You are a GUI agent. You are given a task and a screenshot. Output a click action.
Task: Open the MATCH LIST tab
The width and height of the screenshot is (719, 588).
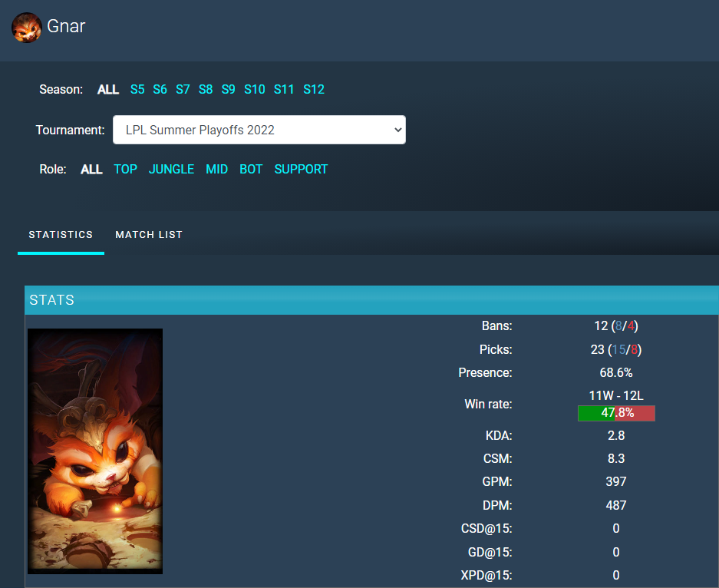click(x=149, y=235)
